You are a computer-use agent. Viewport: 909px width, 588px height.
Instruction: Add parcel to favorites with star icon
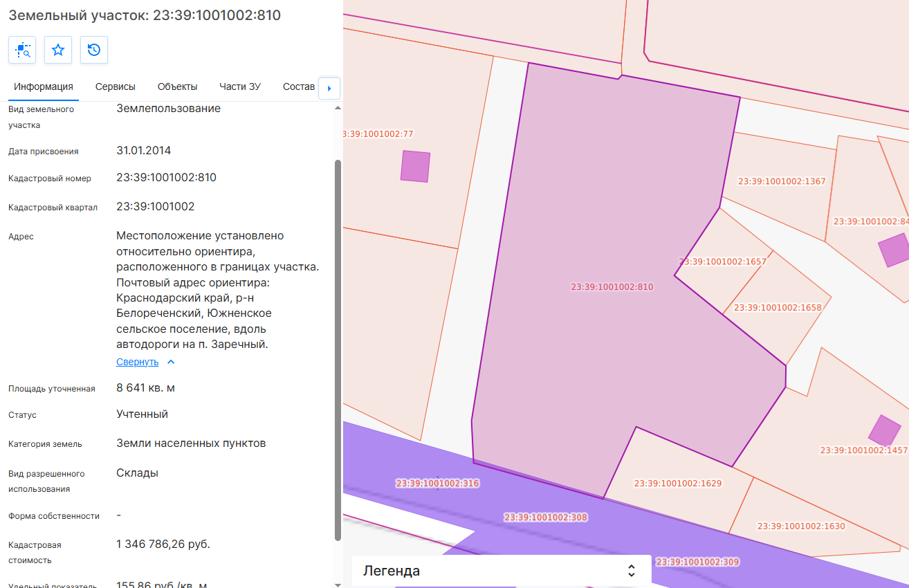[58, 50]
